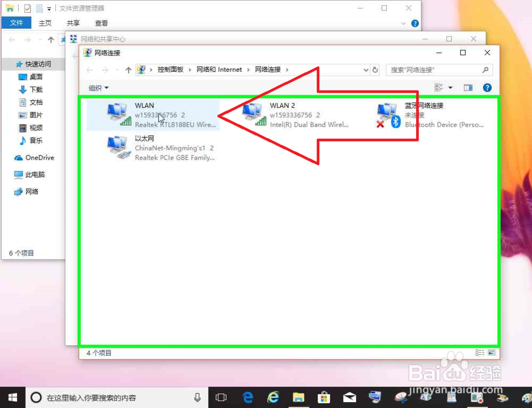This screenshot has height=408, width=532.
Task: Open the 查看 ribbon tab
Action: [101, 23]
